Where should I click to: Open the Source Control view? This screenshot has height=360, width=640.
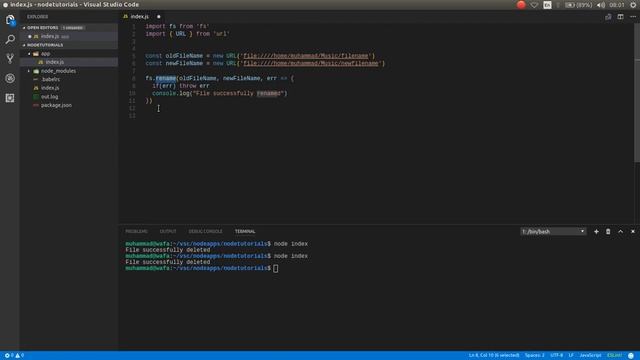click(x=10, y=58)
